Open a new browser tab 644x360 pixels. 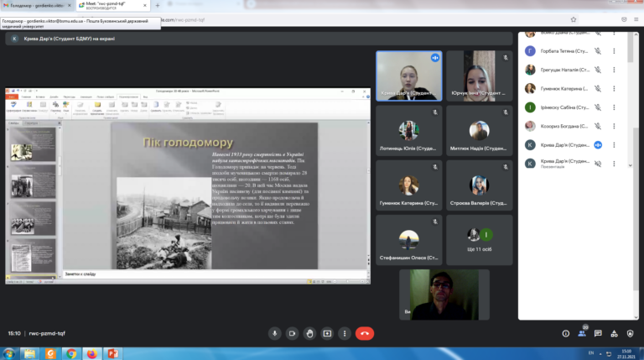[158, 5]
